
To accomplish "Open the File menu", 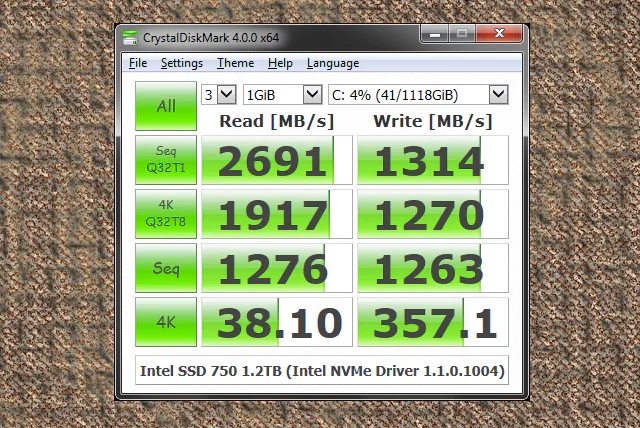I will coord(138,63).
